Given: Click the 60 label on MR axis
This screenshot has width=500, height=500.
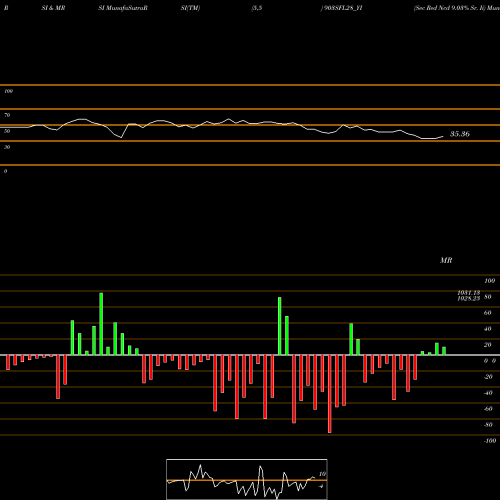Looking at the screenshot, I should 488,313.
